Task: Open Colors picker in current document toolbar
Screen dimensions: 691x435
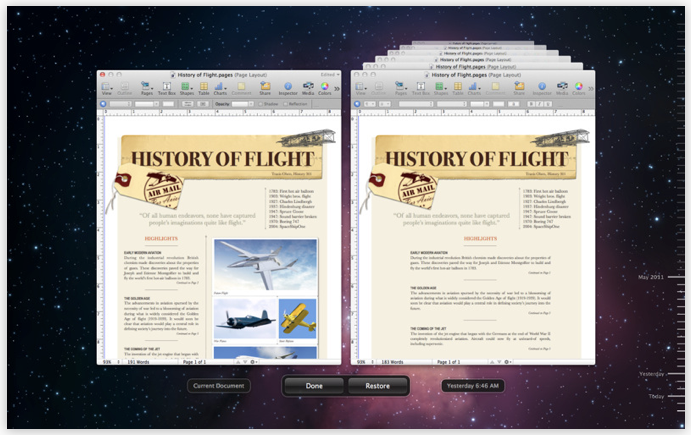Action: tap(325, 88)
